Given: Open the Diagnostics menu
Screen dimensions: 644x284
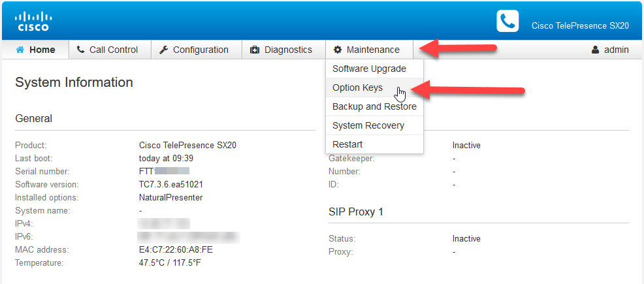Looking at the screenshot, I should pyautogui.click(x=284, y=50).
